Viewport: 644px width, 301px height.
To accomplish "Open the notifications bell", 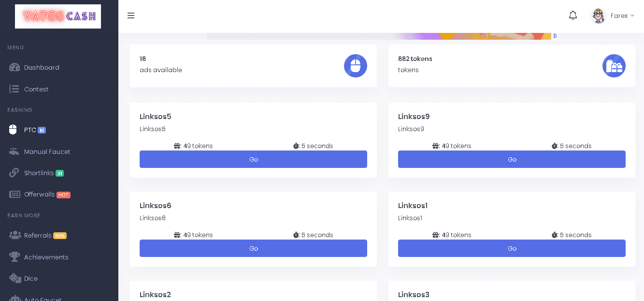I will pyautogui.click(x=573, y=15).
